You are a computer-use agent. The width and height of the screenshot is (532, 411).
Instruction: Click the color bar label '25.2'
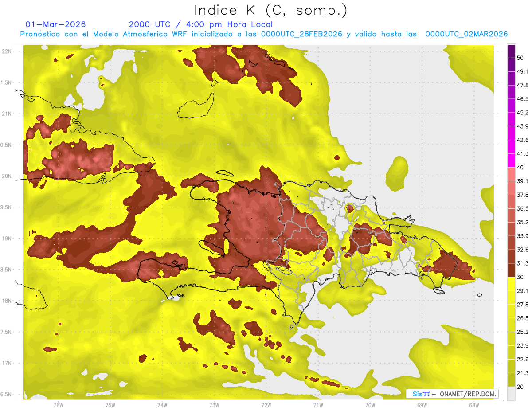[523, 332]
